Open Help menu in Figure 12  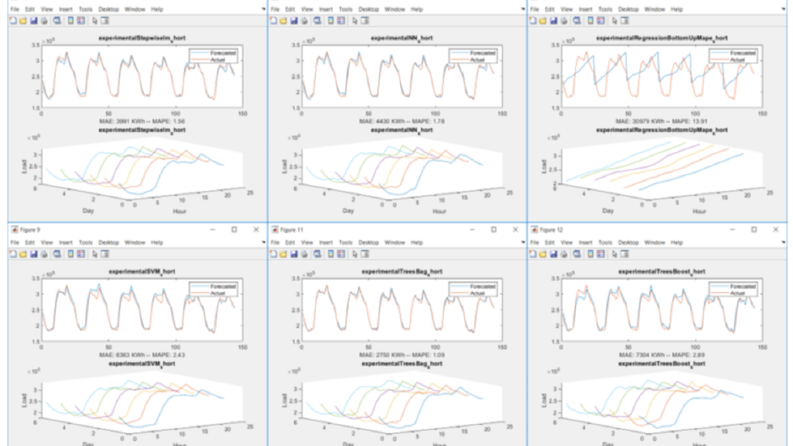click(x=676, y=242)
